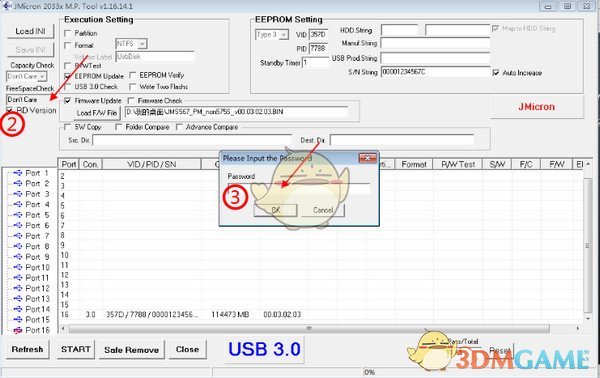The width and height of the screenshot is (600, 378).
Task: Click the Port 9 USB icon
Action: [x=18, y=257]
